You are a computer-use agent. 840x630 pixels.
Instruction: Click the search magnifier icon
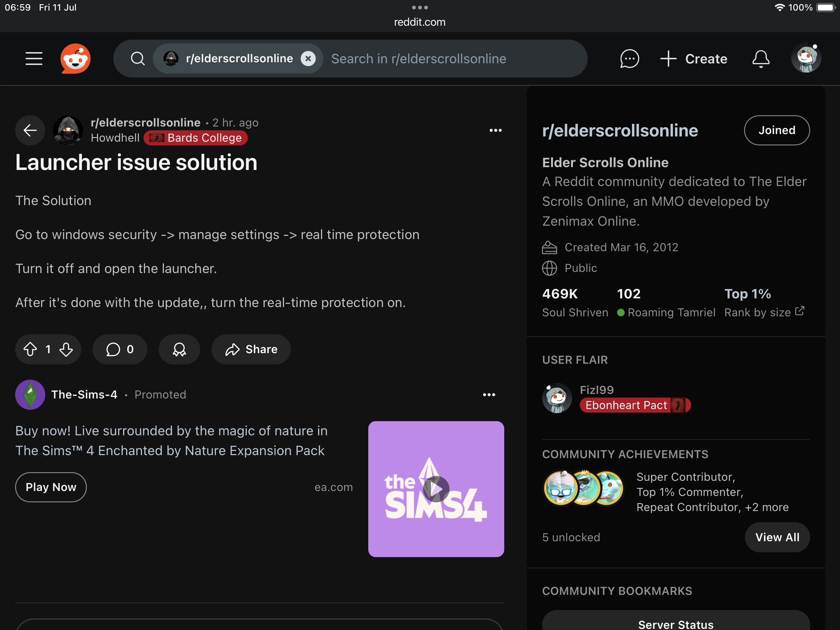137,59
